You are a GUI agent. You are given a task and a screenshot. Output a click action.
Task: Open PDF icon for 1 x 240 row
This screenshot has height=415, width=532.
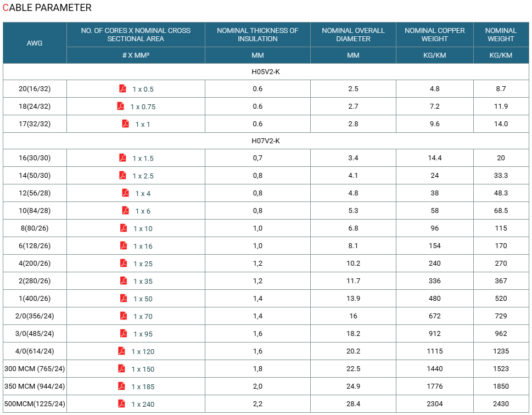pyautogui.click(x=121, y=404)
